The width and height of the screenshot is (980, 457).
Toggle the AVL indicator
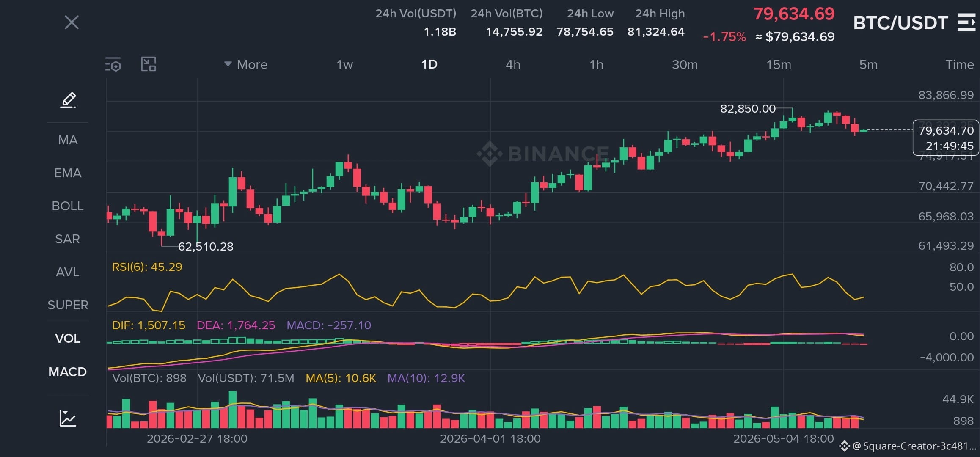pyautogui.click(x=68, y=272)
